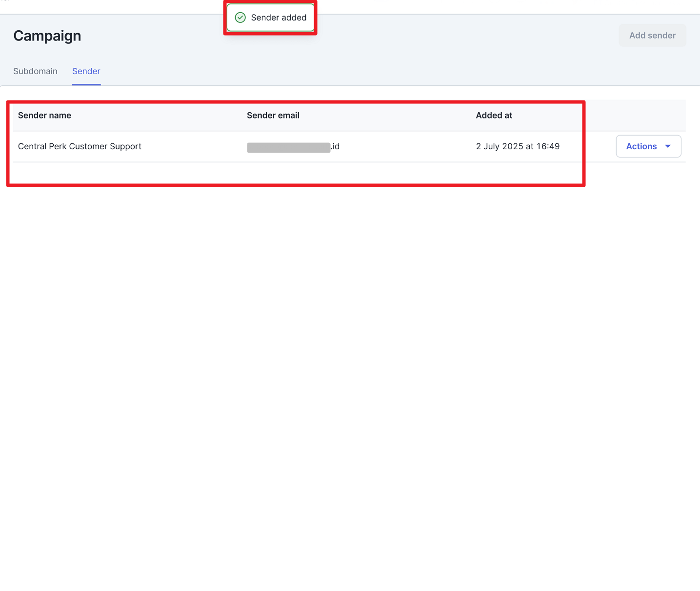Click the Sender name column header

pos(44,116)
